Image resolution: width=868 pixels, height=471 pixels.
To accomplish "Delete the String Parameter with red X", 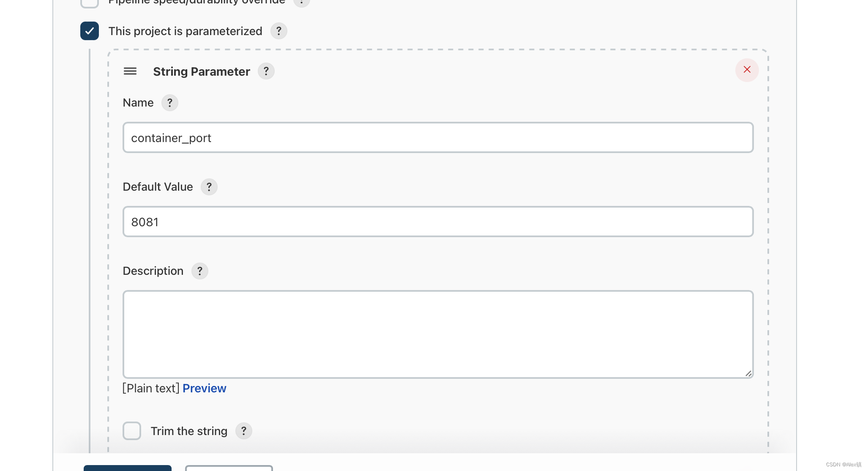I will [747, 70].
